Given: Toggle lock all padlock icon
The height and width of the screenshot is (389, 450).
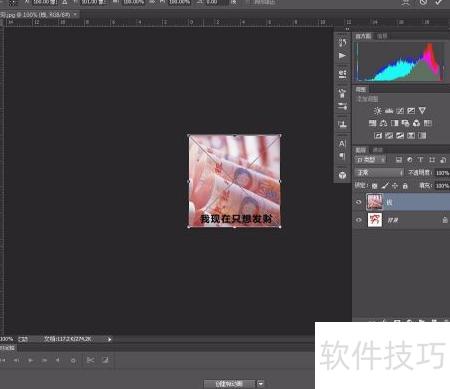Looking at the screenshot, I should tap(405, 186).
